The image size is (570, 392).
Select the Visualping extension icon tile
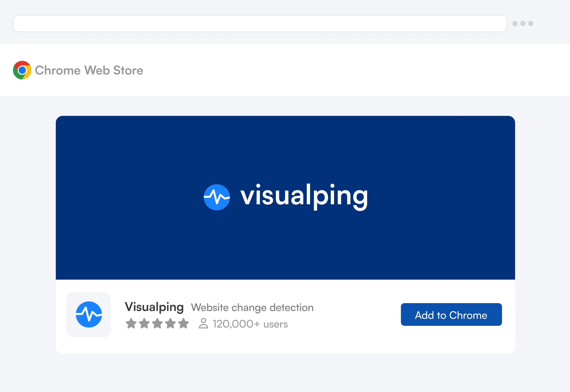tap(88, 314)
